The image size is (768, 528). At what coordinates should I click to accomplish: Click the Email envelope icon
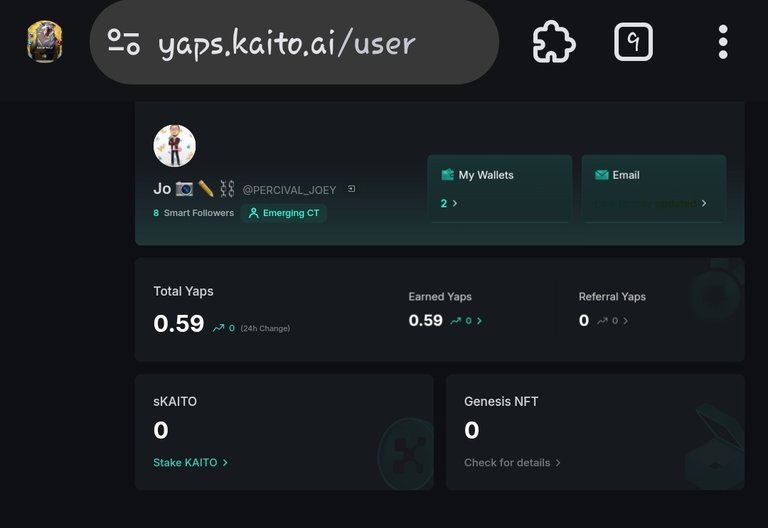pyautogui.click(x=601, y=175)
